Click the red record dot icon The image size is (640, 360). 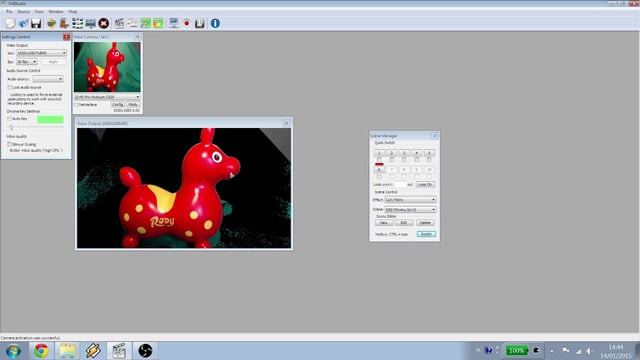(187, 23)
